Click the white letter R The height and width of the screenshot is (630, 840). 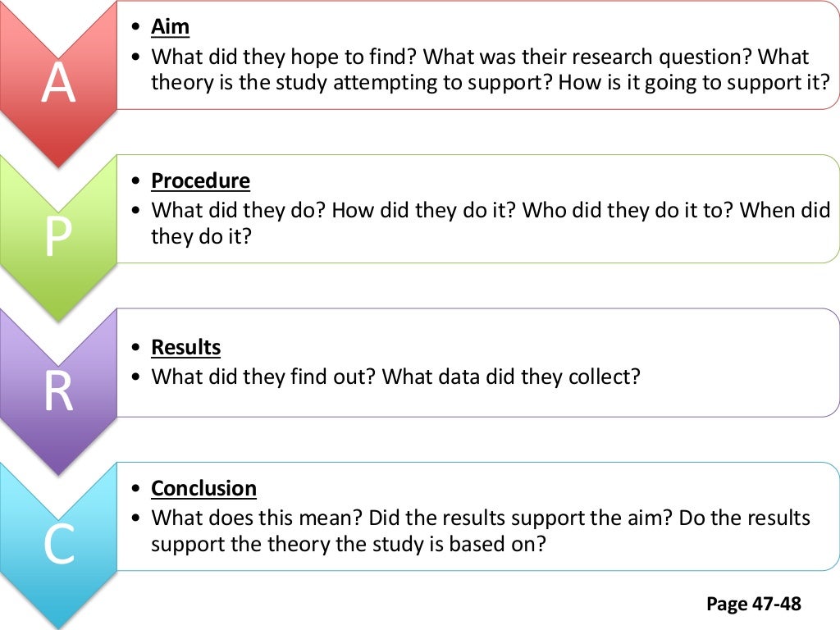(x=57, y=395)
